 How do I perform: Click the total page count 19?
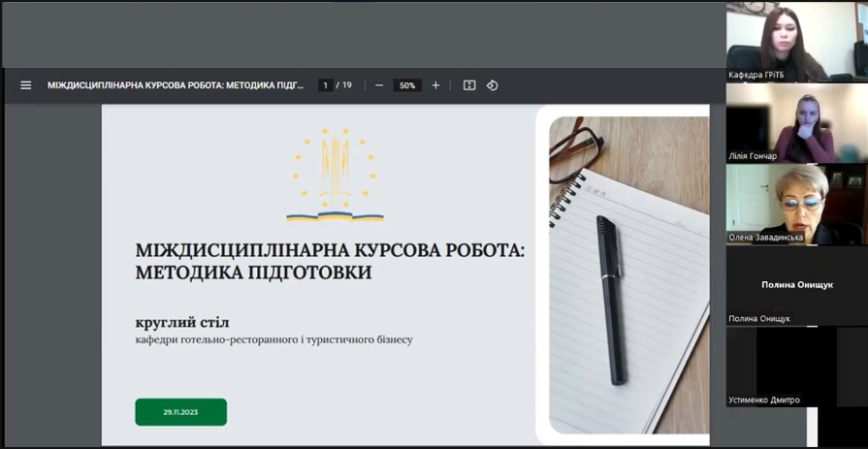coord(346,85)
